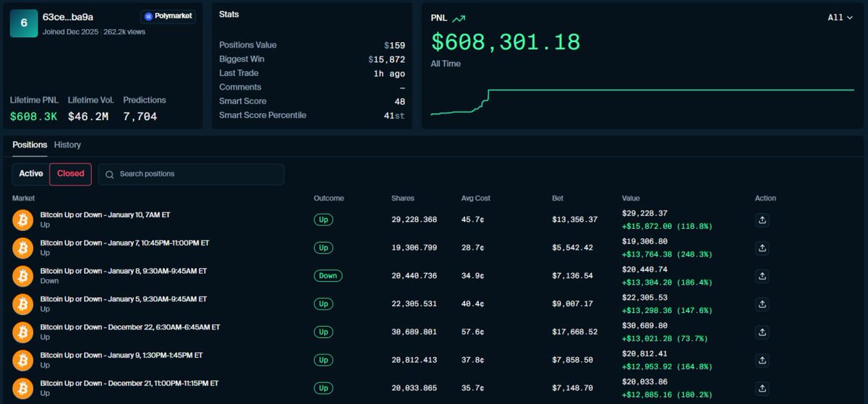The height and width of the screenshot is (404, 868).
Task: Click Bitcoin icon of January 8, 9:30AM market
Action: [x=23, y=276]
